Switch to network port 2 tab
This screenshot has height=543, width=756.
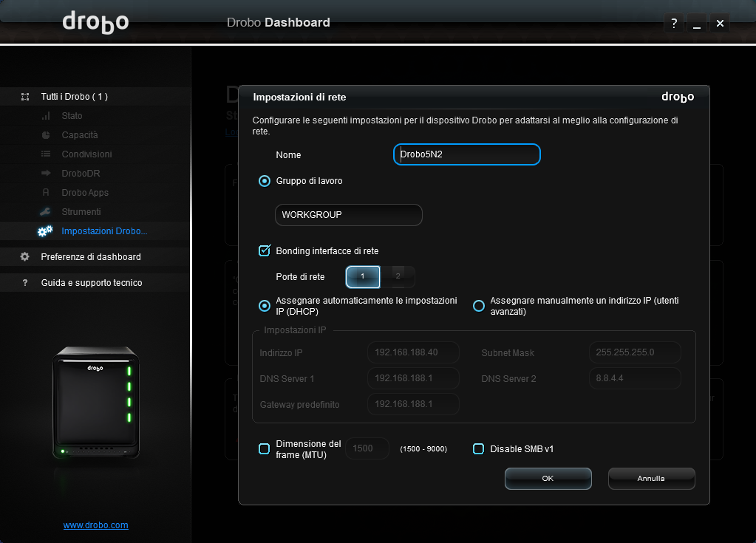(398, 276)
